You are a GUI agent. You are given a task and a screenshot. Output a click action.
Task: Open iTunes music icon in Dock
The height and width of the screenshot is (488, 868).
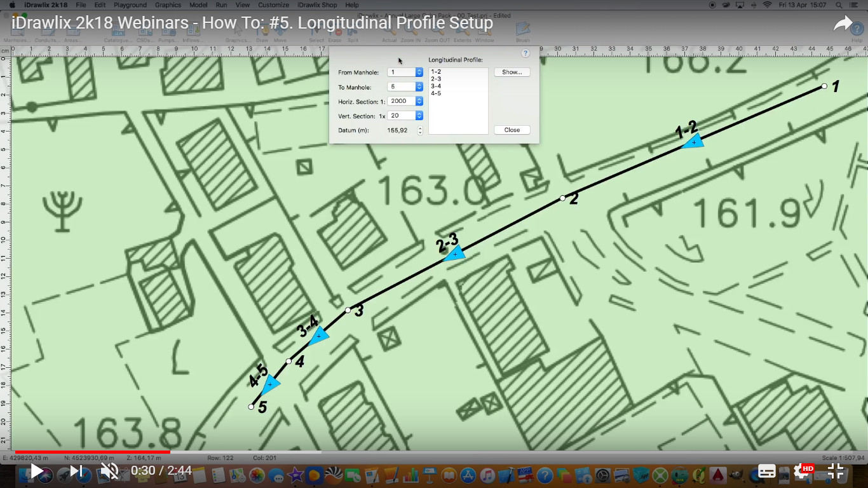click(x=487, y=475)
